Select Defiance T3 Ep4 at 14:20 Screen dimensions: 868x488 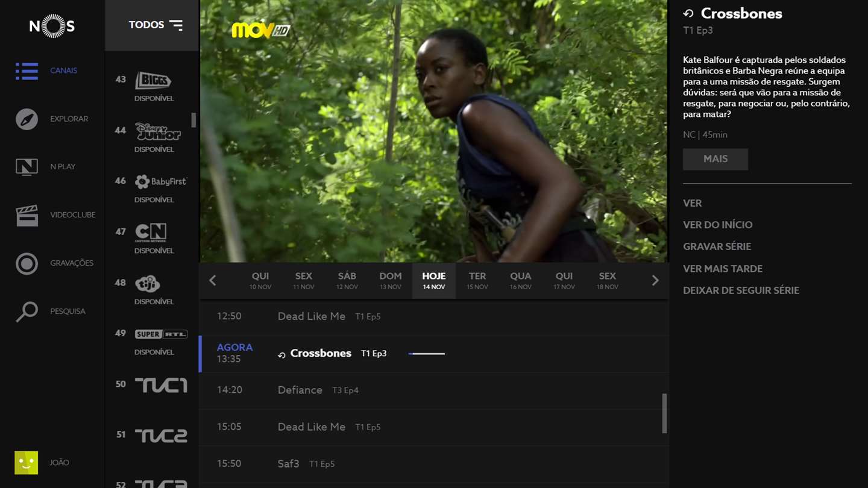pyautogui.click(x=434, y=390)
